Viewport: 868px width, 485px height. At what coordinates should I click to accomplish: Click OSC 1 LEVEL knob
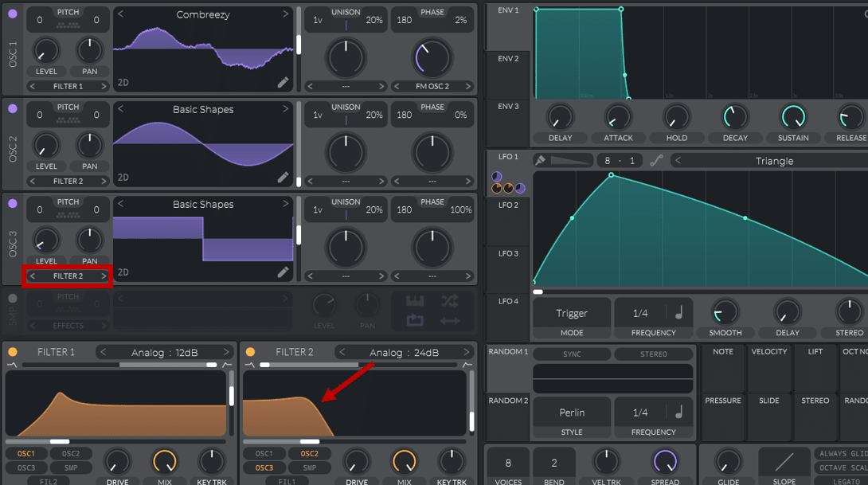[46, 50]
